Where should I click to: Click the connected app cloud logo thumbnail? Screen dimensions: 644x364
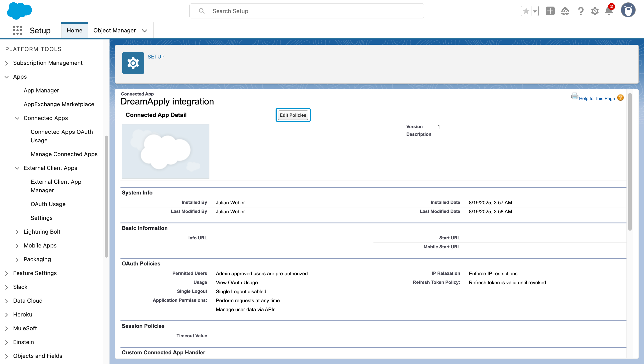click(x=166, y=151)
